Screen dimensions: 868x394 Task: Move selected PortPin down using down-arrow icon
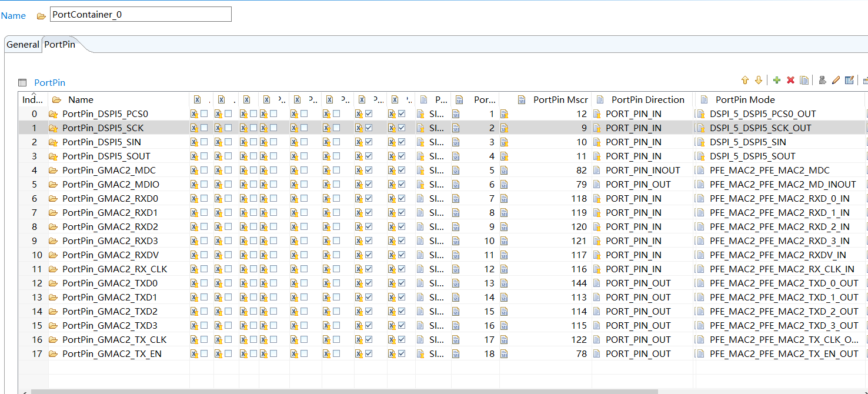tap(759, 80)
